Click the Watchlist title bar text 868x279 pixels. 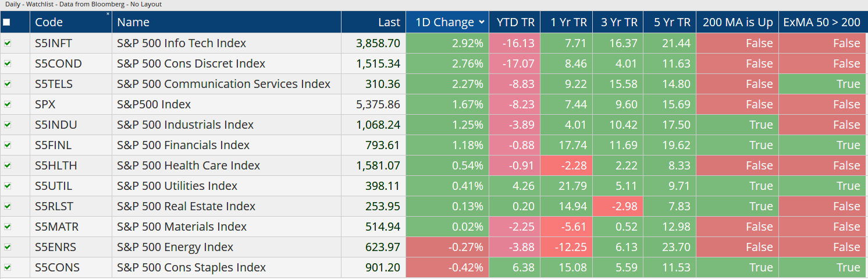pyautogui.click(x=82, y=4)
